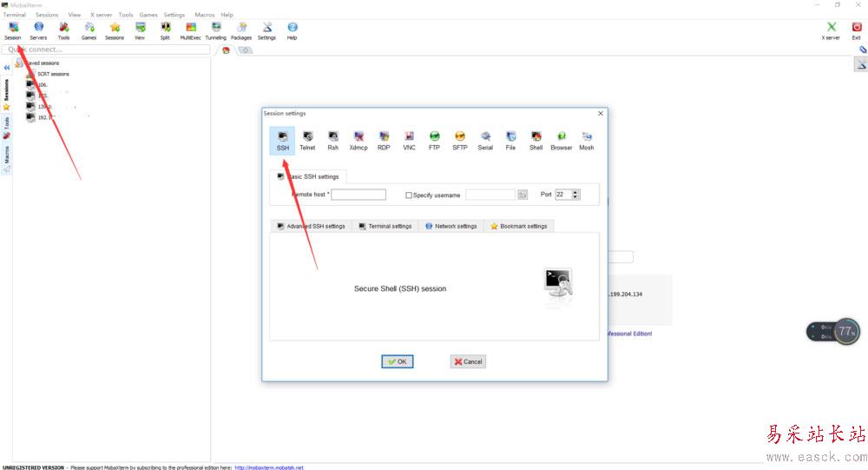Click the Remote host input field
Screen dimensions: 868x470
pyautogui.click(x=358, y=195)
